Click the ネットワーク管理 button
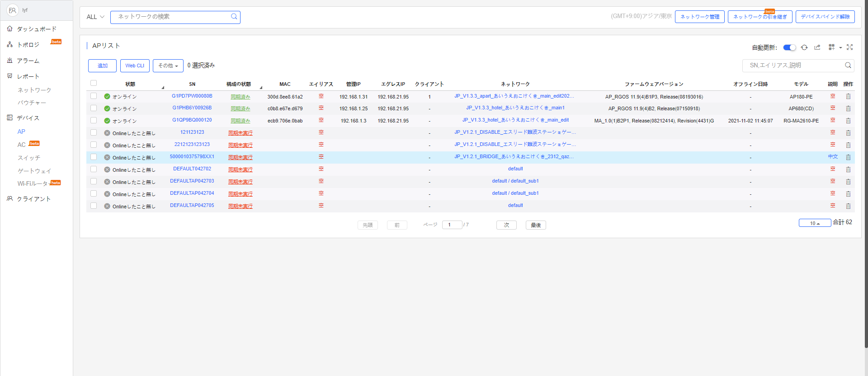868x376 pixels. (699, 17)
